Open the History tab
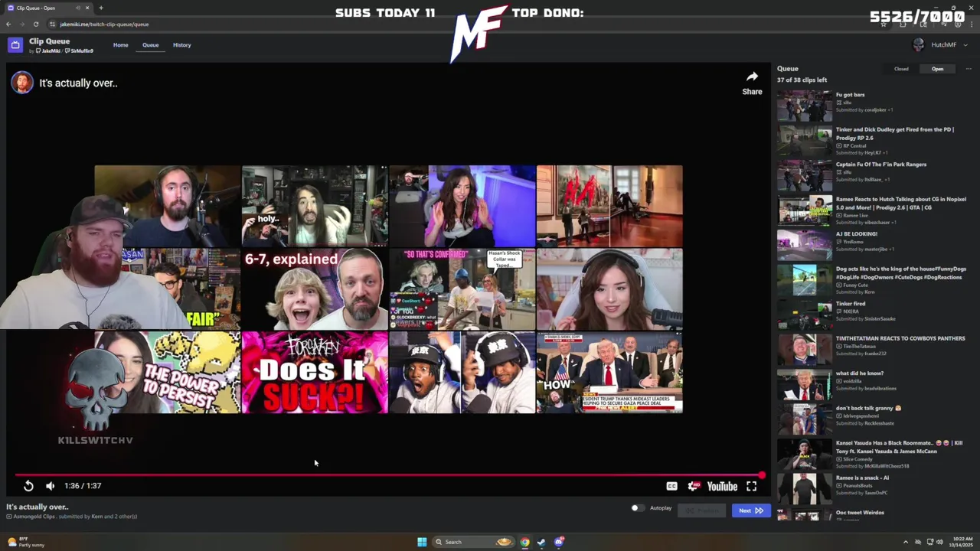 point(181,45)
